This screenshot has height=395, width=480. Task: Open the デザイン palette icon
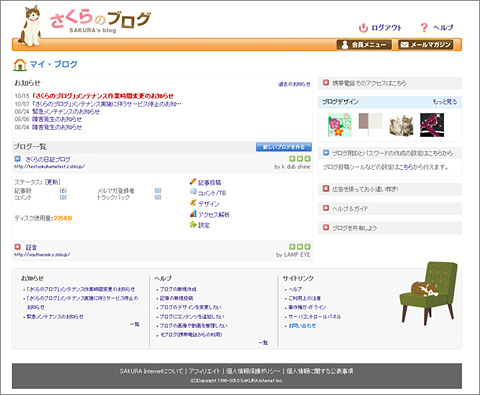pyautogui.click(x=193, y=203)
